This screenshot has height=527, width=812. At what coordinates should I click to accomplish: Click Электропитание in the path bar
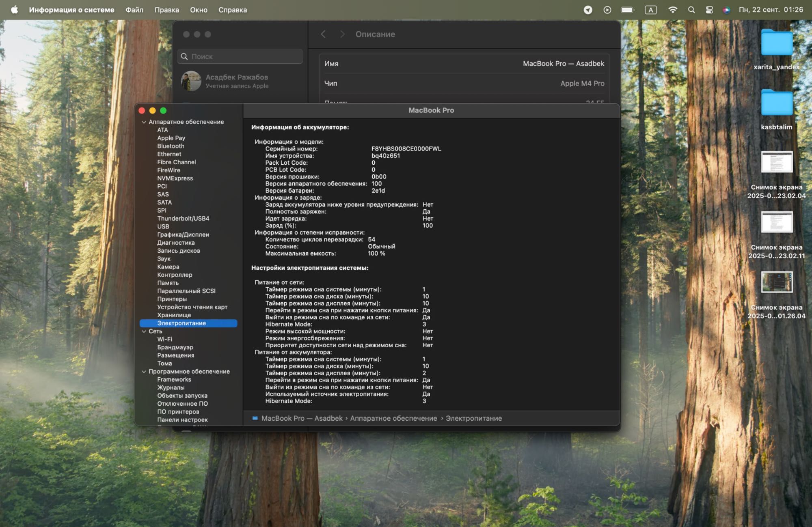coord(473,418)
